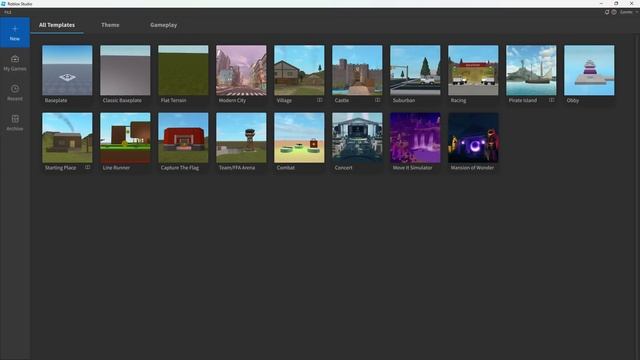Select the Castle template thumbnail
Viewport: 640px width, 360px height.
click(357, 70)
